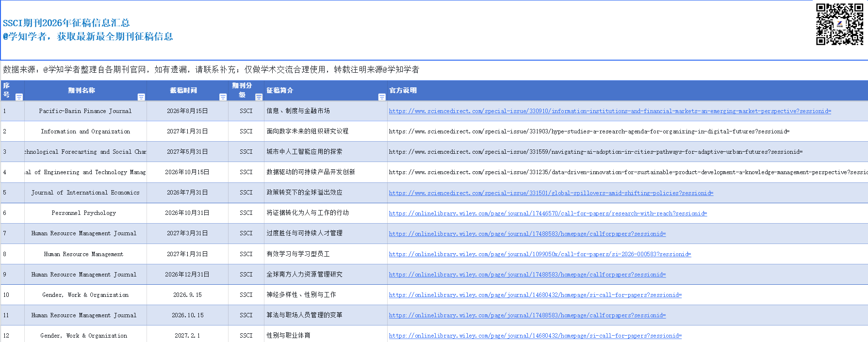Select the 'Information and Organization' cell
This screenshot has height=342, width=868.
[85, 131]
